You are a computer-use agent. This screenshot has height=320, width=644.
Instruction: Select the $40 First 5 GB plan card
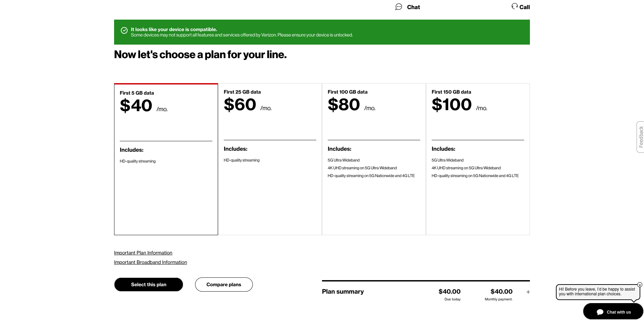(x=166, y=159)
